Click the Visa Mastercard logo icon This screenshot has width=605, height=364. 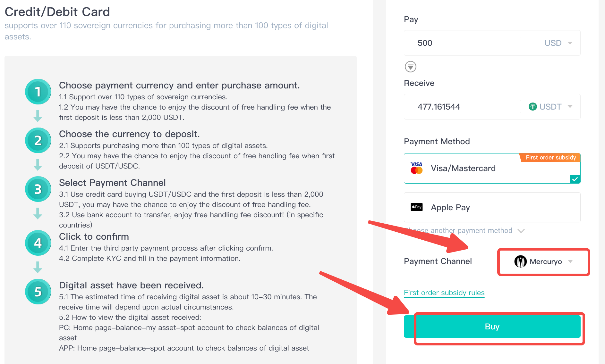tap(416, 168)
